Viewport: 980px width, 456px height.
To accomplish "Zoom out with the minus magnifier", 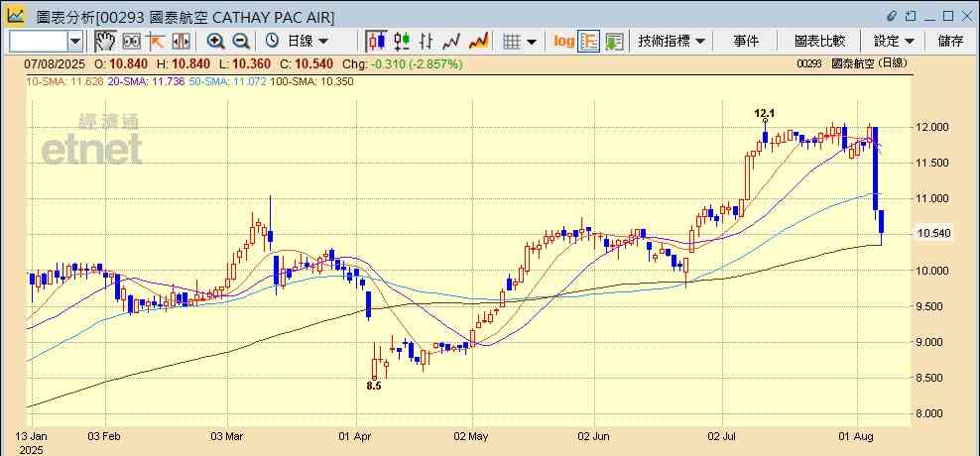I will (241, 42).
